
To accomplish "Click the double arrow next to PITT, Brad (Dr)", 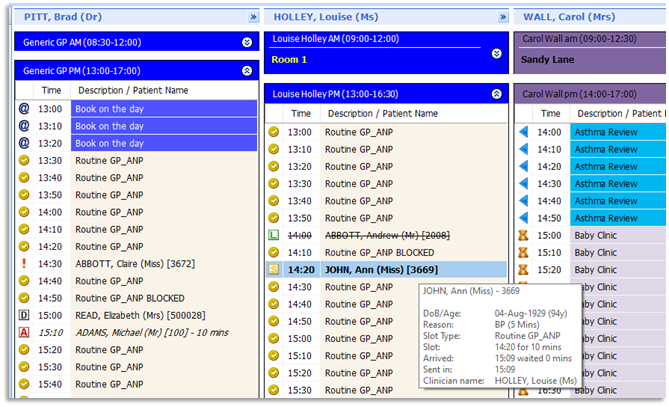I will click(x=253, y=17).
